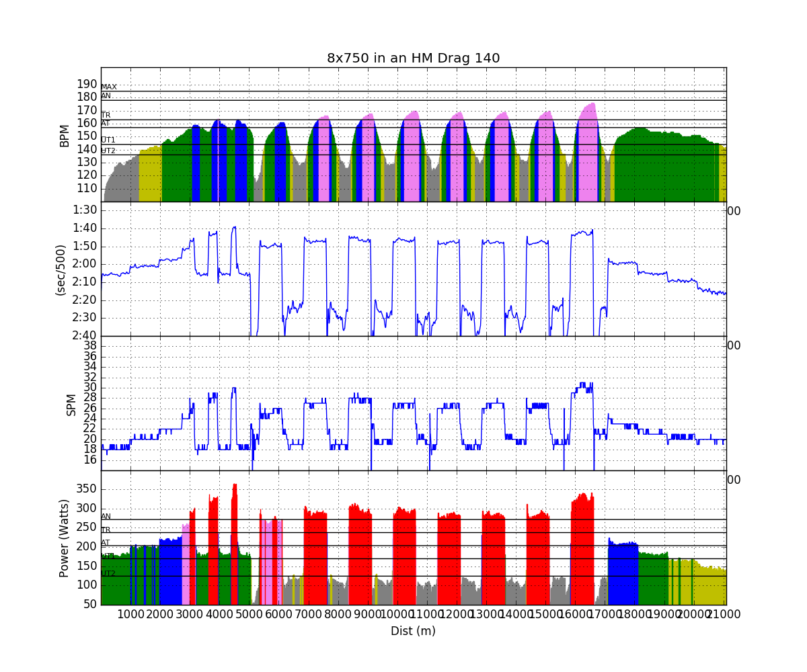Screen dimensions: 807x672
Task: Click the chart title '8x750 in an HM Drag 140'
Action: 413,58
